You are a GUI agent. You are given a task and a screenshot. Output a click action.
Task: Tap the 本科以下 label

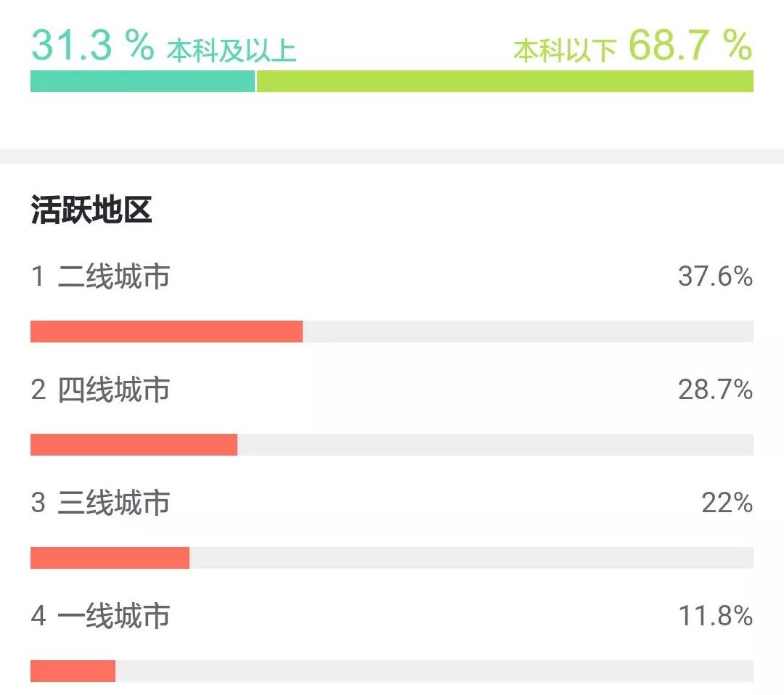pyautogui.click(x=564, y=51)
